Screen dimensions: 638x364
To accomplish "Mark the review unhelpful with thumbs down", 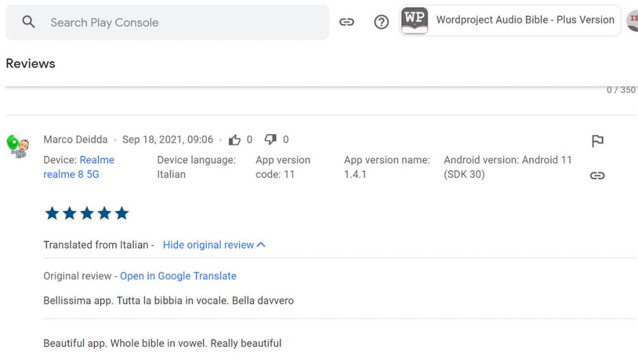I will click(x=270, y=140).
